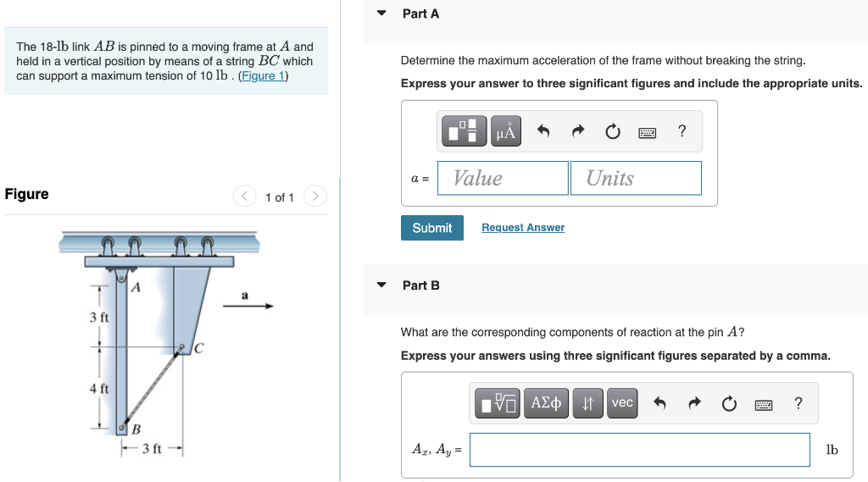Undo last edit in Part A toolbar
Screen dimensions: 868x482
543,131
